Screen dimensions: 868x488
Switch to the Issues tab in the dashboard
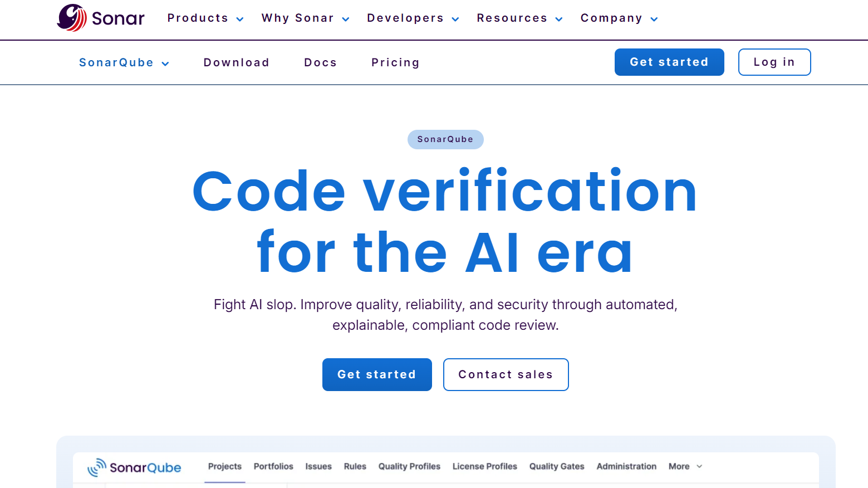click(x=318, y=466)
